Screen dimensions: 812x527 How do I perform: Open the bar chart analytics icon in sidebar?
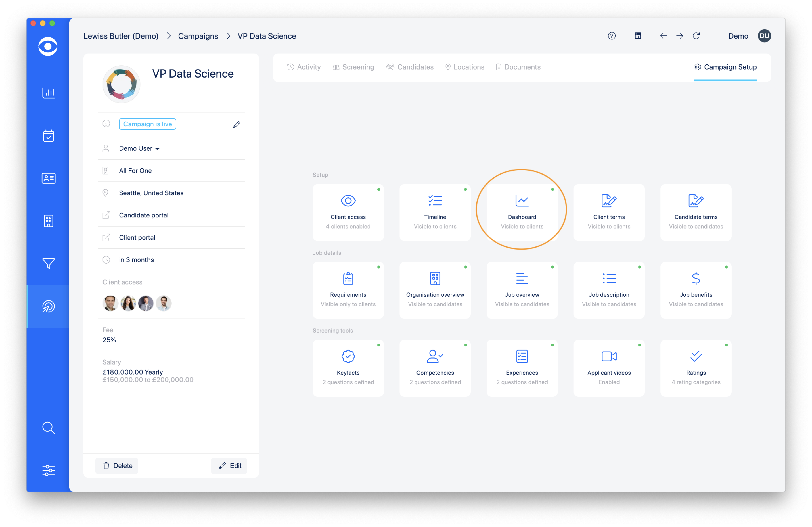click(x=48, y=93)
